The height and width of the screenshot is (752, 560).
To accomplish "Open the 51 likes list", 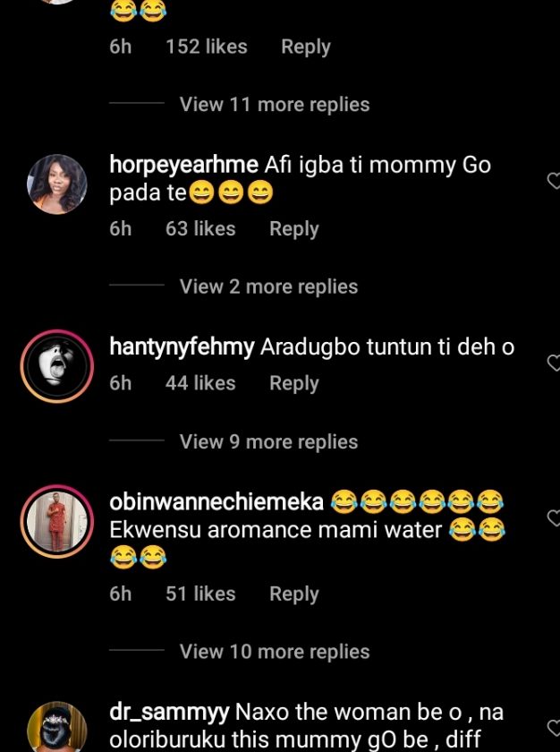I will tap(200, 594).
